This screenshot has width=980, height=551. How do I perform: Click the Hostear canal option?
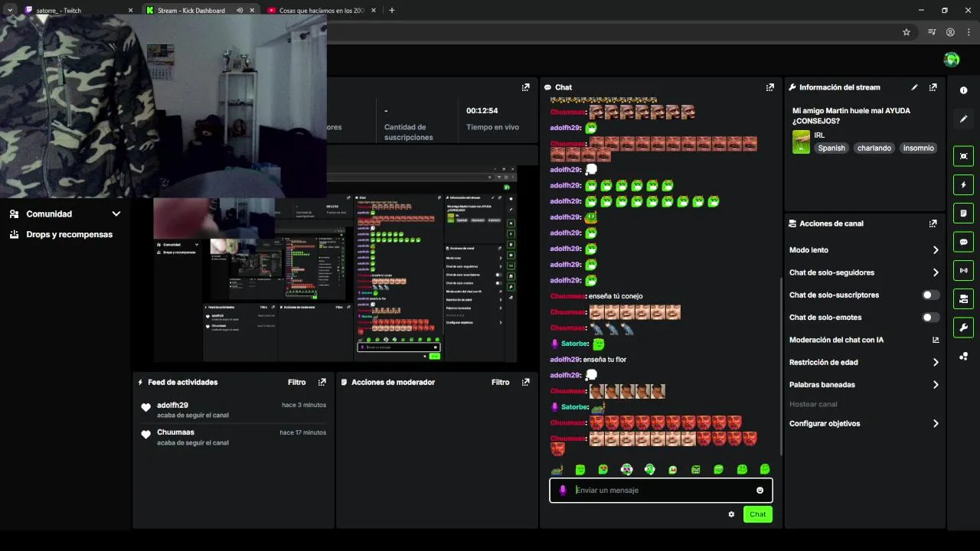tap(813, 404)
